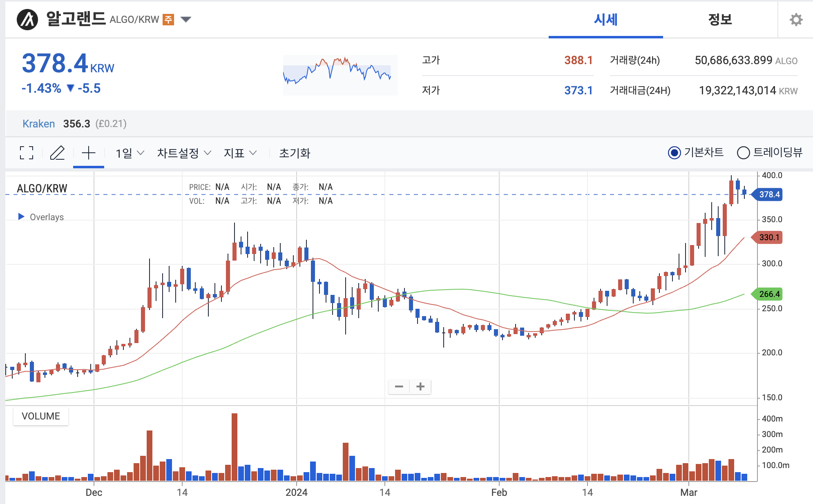
Task: Activate the crosshair cursor tool
Action: coord(88,153)
